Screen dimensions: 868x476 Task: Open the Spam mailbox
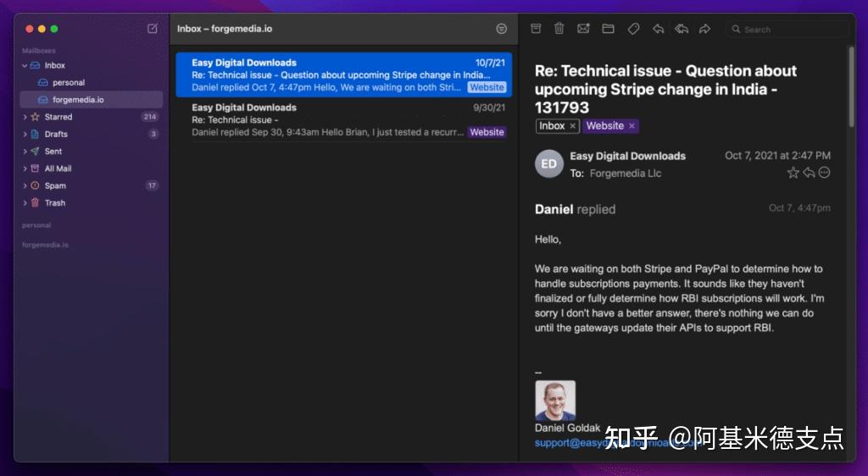coord(92,185)
